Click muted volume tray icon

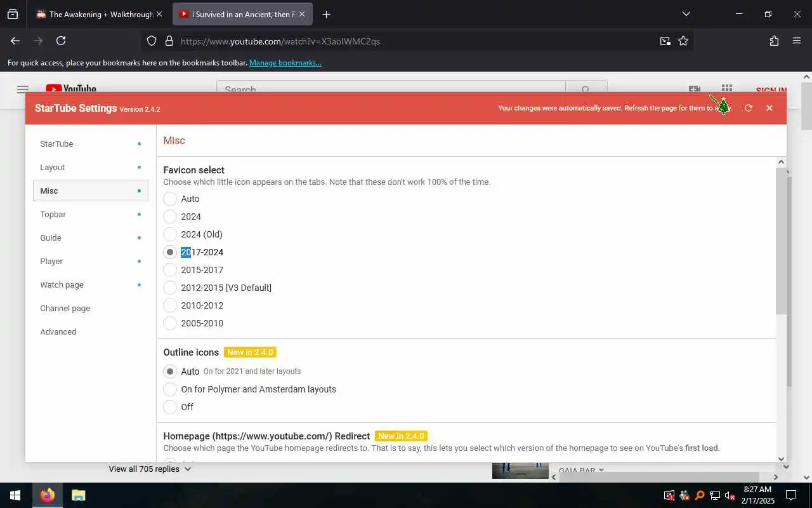(730, 495)
